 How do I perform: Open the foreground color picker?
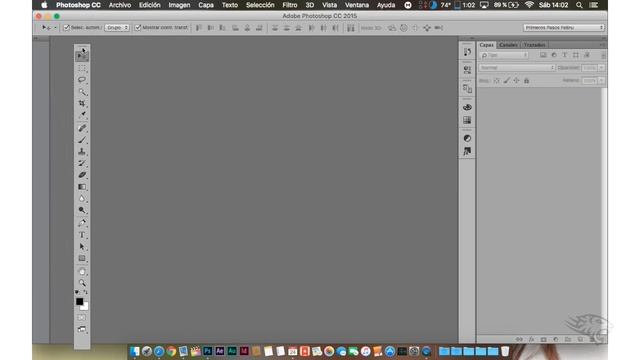(x=80, y=302)
